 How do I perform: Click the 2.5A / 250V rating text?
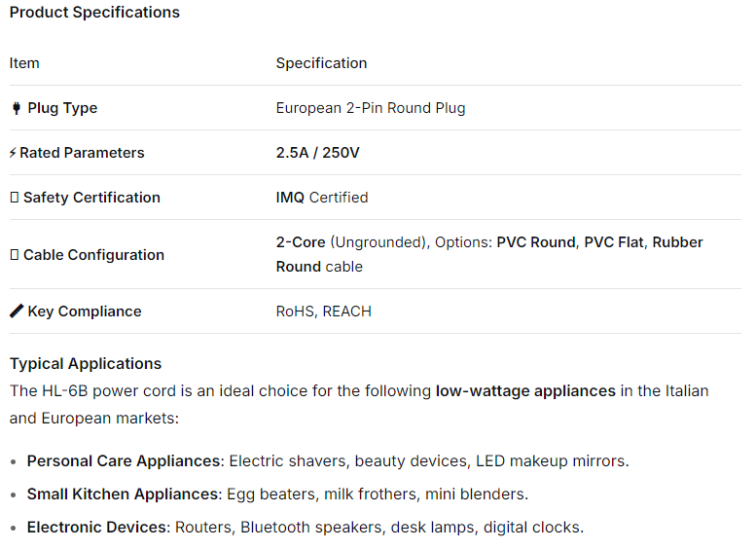[318, 153]
